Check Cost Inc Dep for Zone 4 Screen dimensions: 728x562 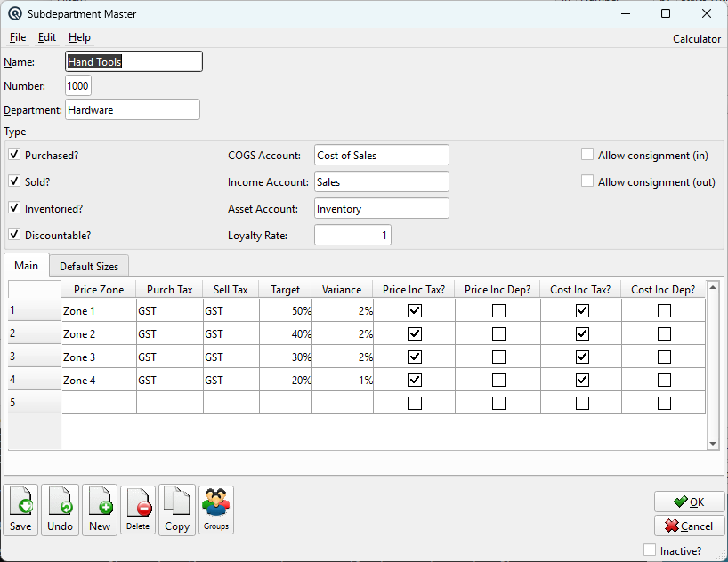[665, 380]
